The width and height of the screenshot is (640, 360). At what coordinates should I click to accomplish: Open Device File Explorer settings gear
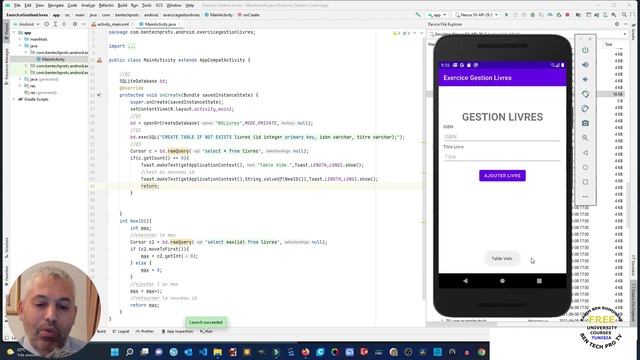(617, 24)
